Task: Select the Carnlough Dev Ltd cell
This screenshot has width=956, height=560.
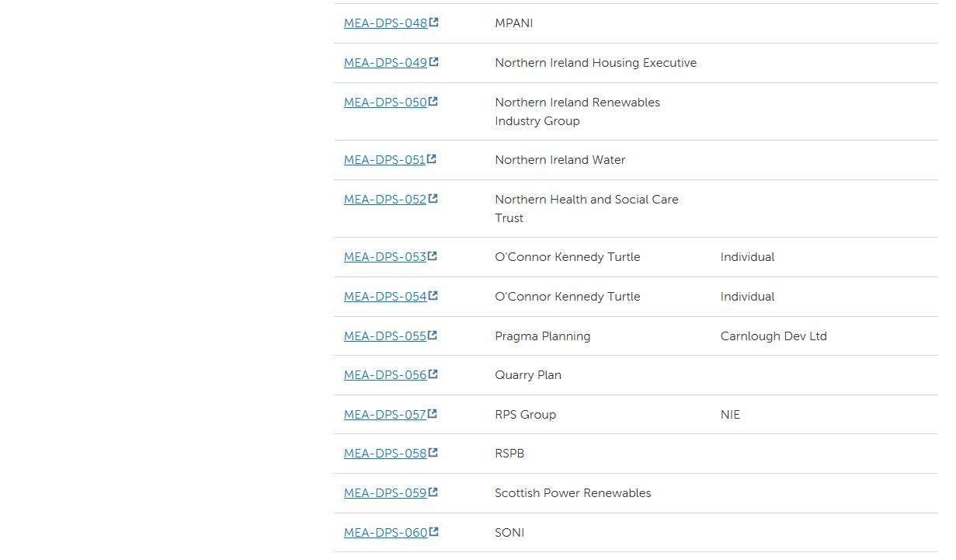Action: pos(773,336)
